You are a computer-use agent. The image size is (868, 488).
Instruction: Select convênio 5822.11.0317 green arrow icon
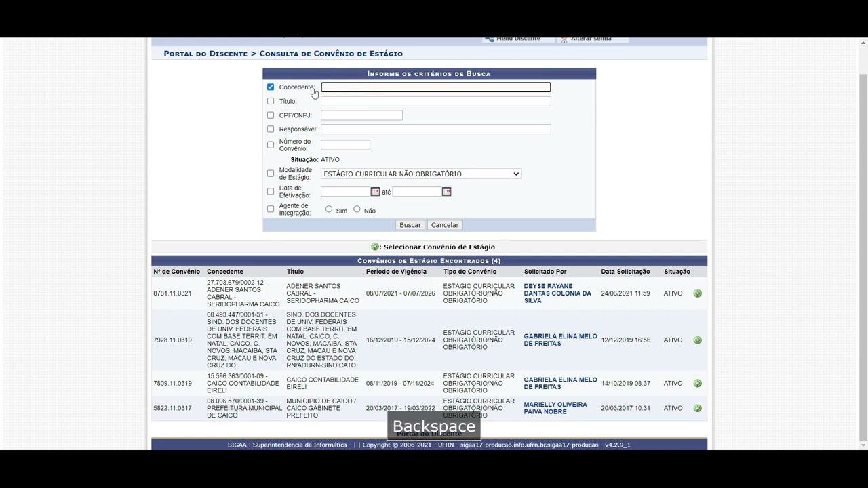coord(697,409)
